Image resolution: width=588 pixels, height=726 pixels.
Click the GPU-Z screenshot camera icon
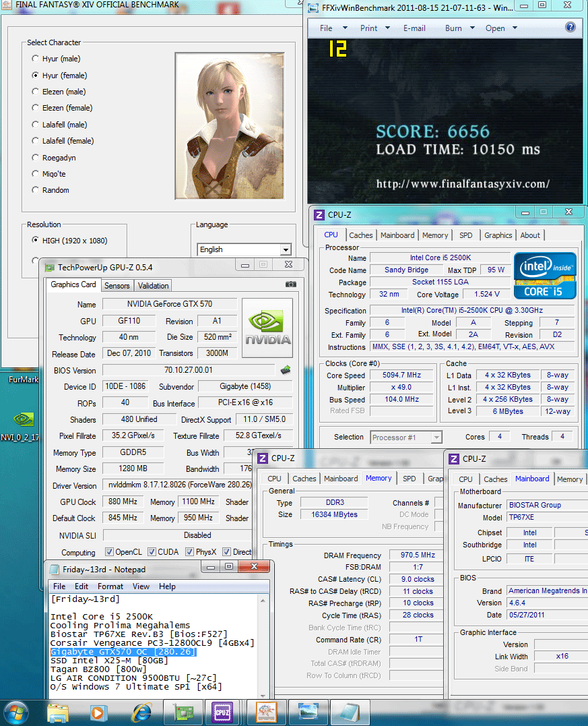click(x=290, y=284)
